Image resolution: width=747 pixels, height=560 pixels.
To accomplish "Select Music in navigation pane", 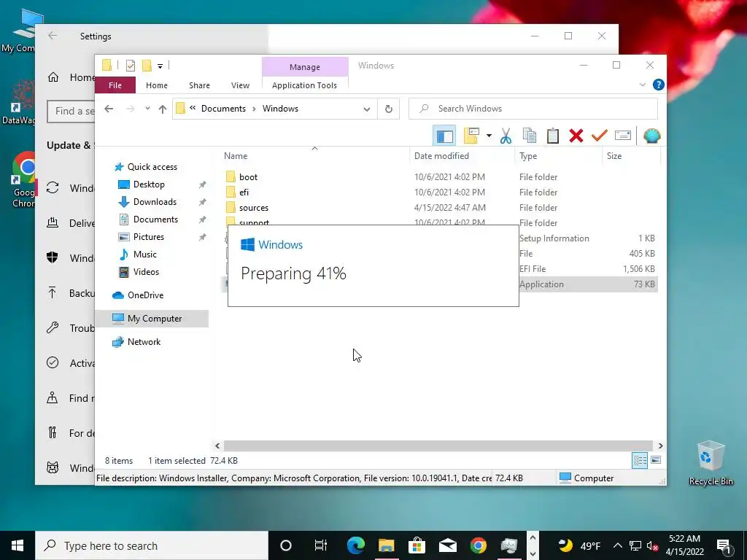I will [145, 254].
